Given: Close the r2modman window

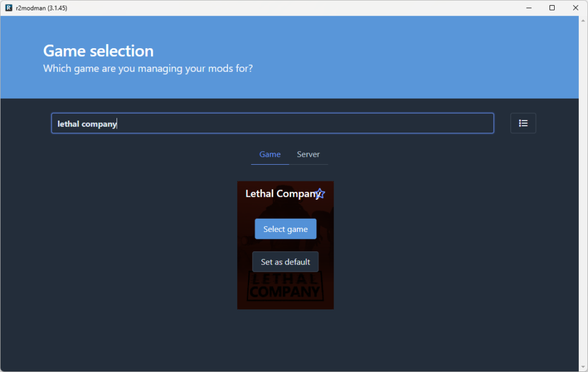Looking at the screenshot, I should click(575, 8).
